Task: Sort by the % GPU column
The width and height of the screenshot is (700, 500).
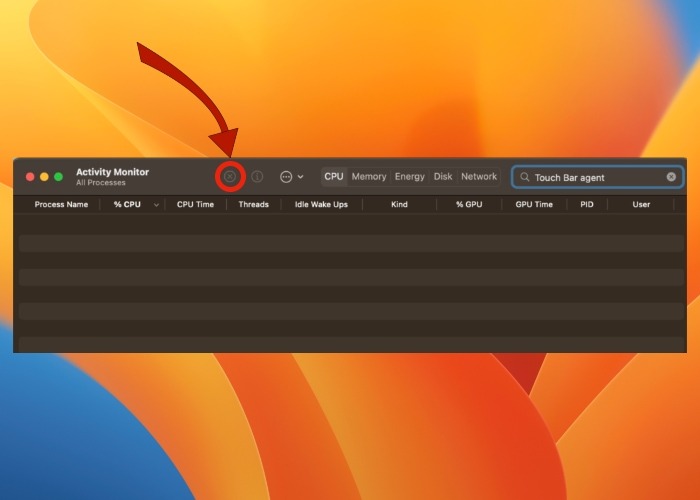Action: click(x=469, y=204)
